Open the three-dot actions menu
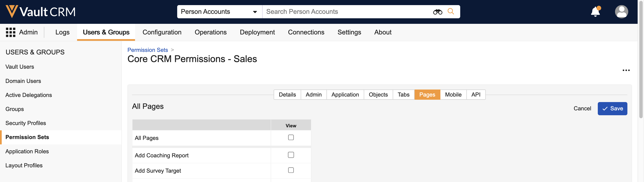Image resolution: width=644 pixels, height=182 pixels. [626, 70]
